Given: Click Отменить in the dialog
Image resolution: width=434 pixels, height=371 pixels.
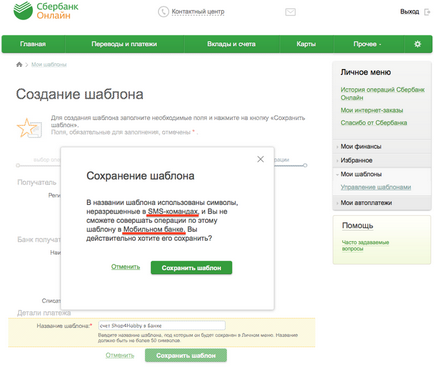Looking at the screenshot, I should (126, 267).
